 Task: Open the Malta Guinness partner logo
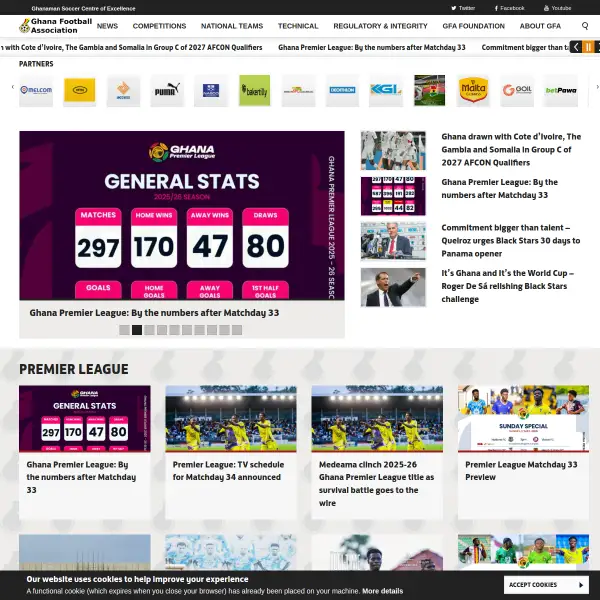click(473, 90)
